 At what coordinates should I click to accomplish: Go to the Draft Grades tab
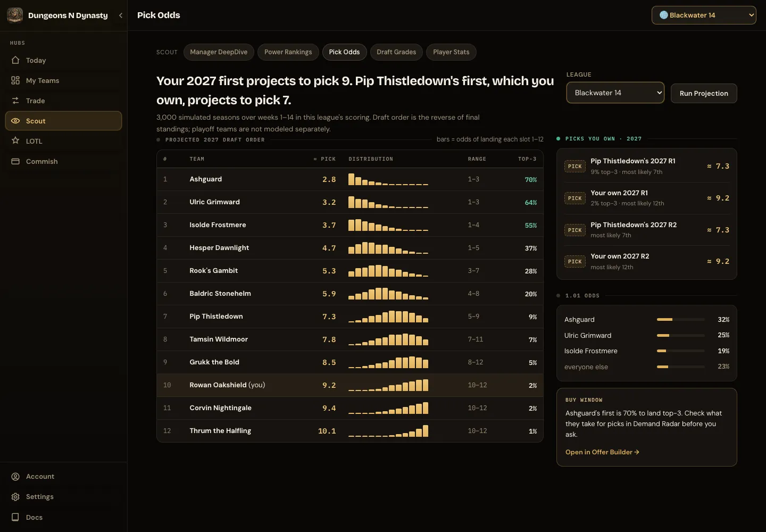point(396,52)
